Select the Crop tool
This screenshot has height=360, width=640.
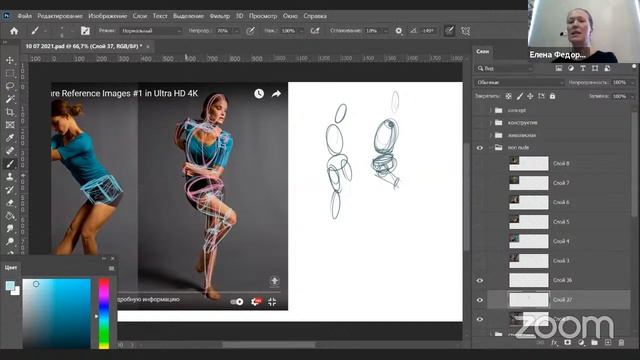(10, 112)
